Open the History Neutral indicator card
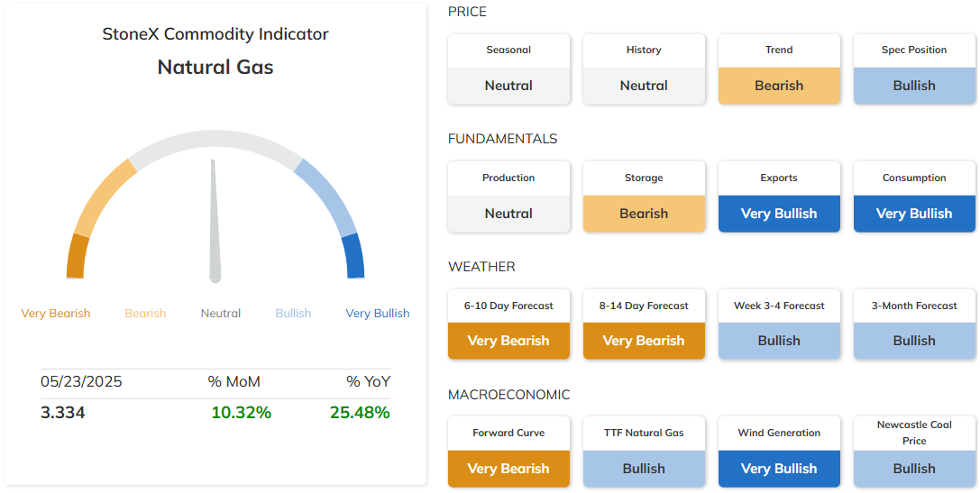Image resolution: width=980 pixels, height=493 pixels. point(644,68)
